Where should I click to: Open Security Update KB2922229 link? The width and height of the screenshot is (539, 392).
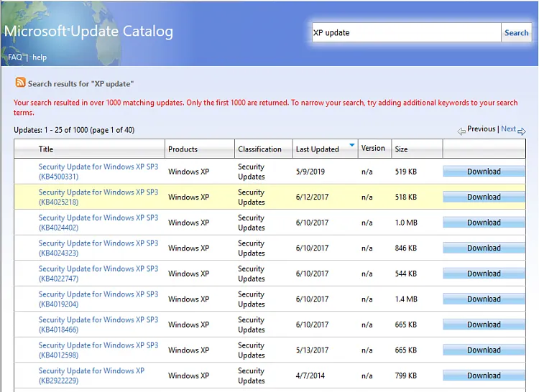point(91,375)
